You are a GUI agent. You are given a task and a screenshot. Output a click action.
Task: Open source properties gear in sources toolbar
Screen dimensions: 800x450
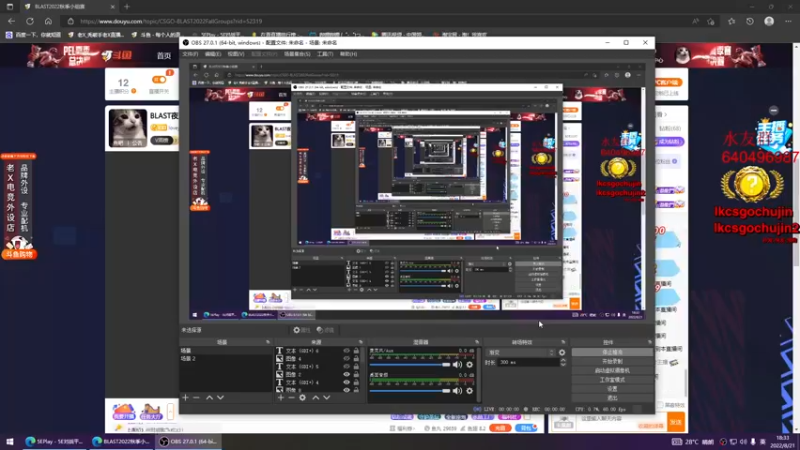pos(303,397)
